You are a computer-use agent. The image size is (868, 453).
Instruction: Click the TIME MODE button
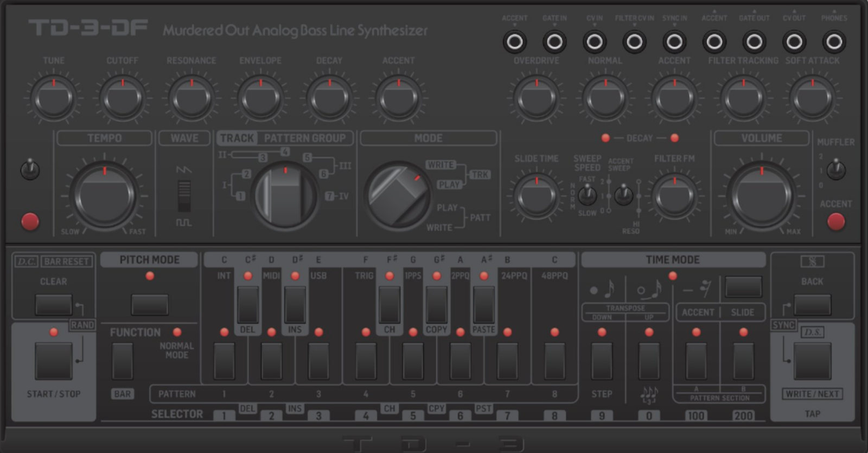[743, 286]
